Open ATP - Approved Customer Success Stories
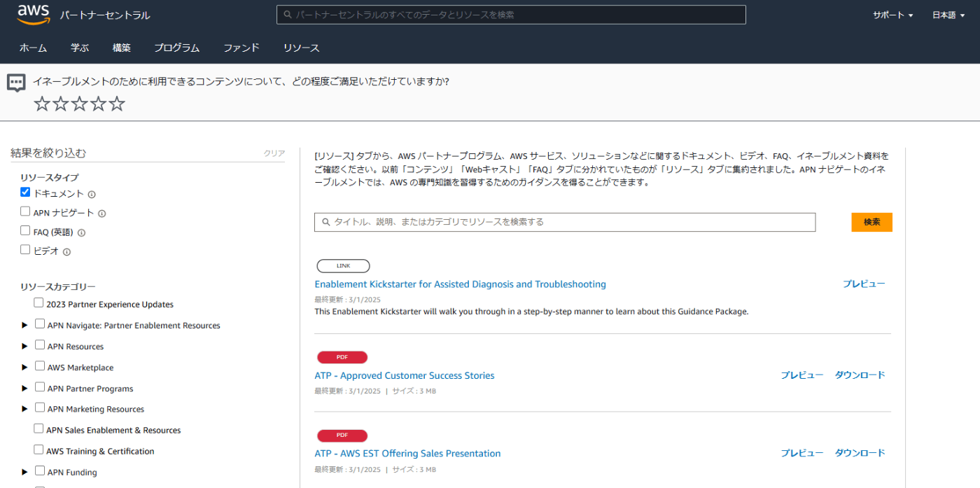 pyautogui.click(x=405, y=376)
